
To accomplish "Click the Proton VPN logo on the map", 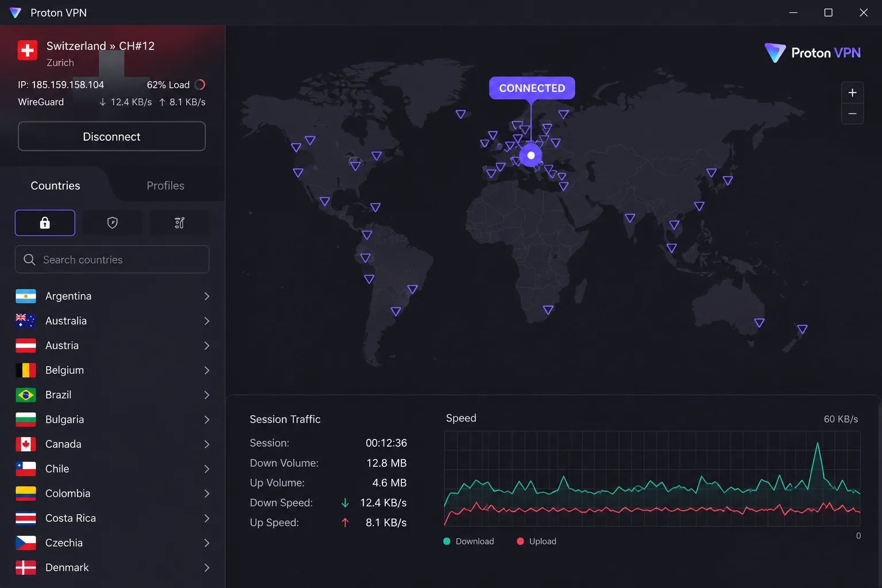I will coord(813,53).
